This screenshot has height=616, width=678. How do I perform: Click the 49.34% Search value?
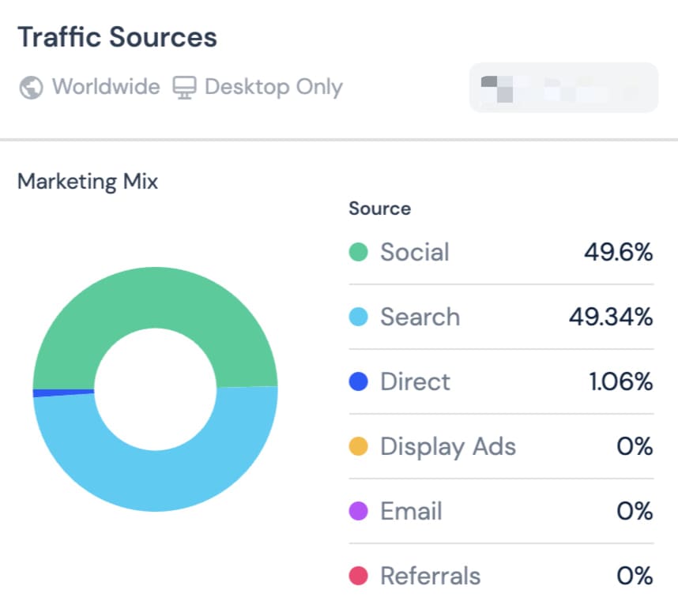611,317
